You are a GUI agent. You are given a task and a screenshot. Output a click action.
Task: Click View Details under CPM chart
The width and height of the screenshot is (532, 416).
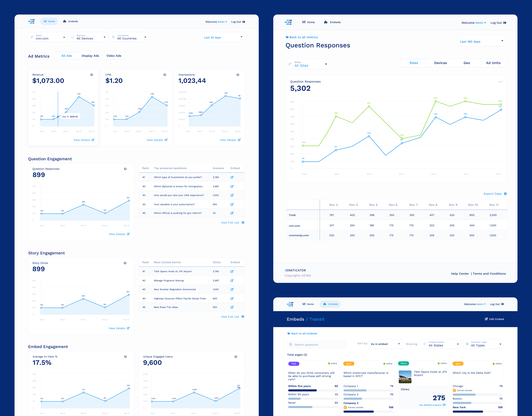pyautogui.click(x=157, y=140)
